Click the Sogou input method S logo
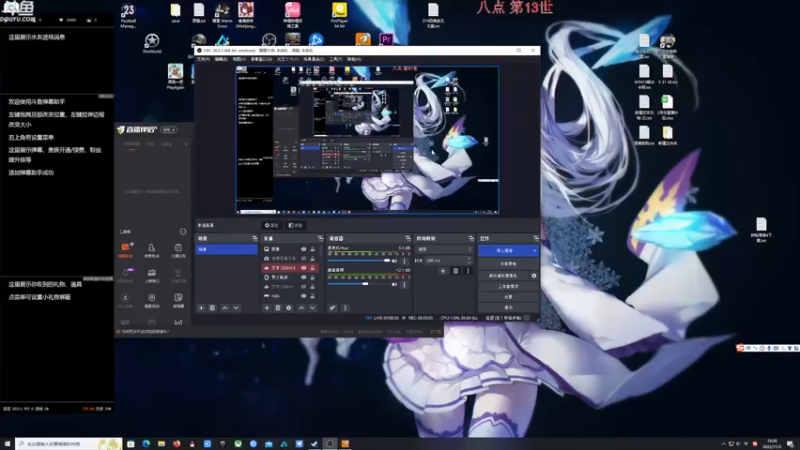The image size is (800, 450). click(740, 348)
